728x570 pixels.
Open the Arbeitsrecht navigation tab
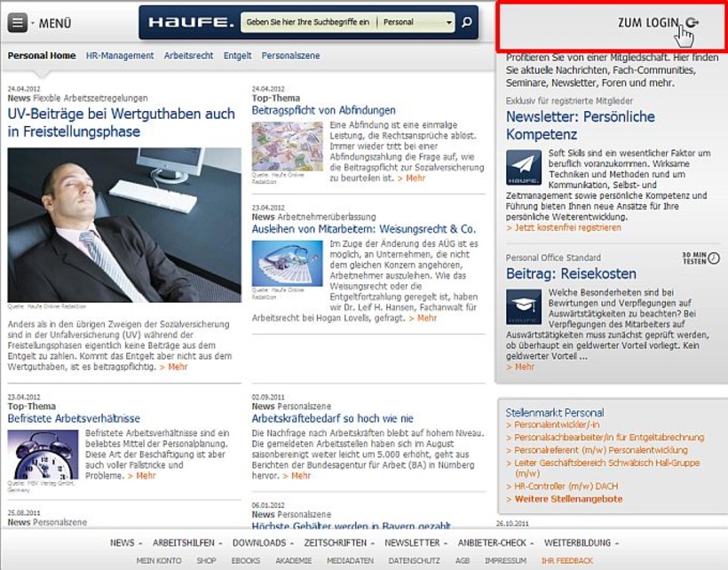point(184,55)
